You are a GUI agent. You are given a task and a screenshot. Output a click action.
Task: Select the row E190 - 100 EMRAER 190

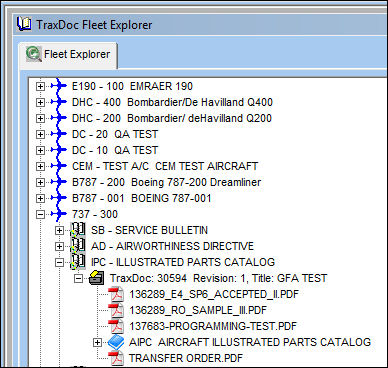(132, 86)
